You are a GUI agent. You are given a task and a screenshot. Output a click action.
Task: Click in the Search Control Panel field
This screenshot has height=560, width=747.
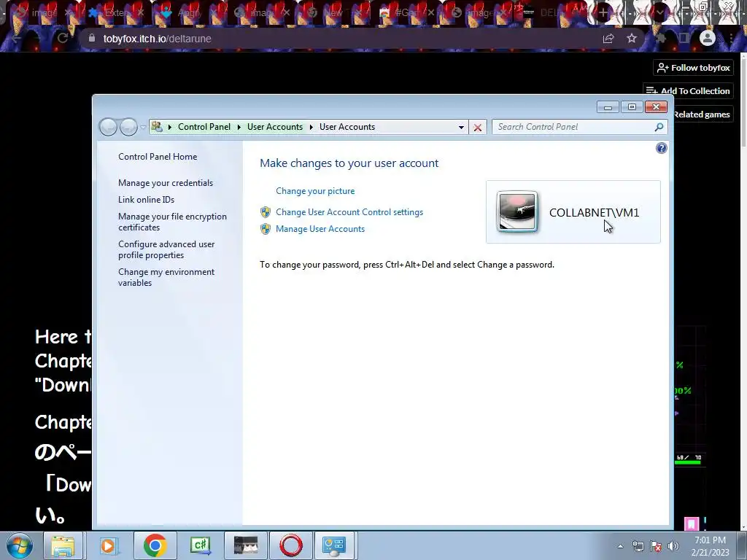click(x=574, y=127)
